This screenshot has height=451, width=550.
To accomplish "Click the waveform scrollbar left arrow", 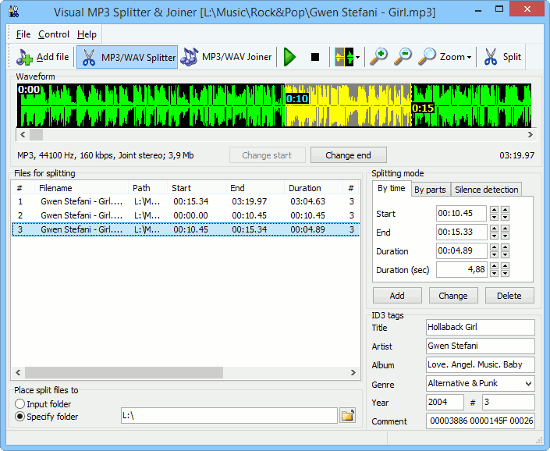I will pos(22,135).
